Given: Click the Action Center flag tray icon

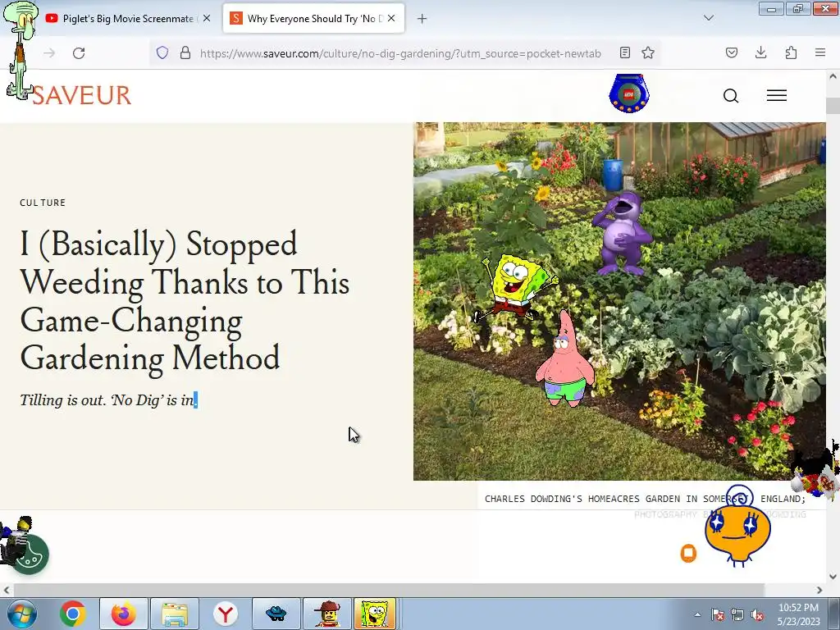Looking at the screenshot, I should click(718, 614).
